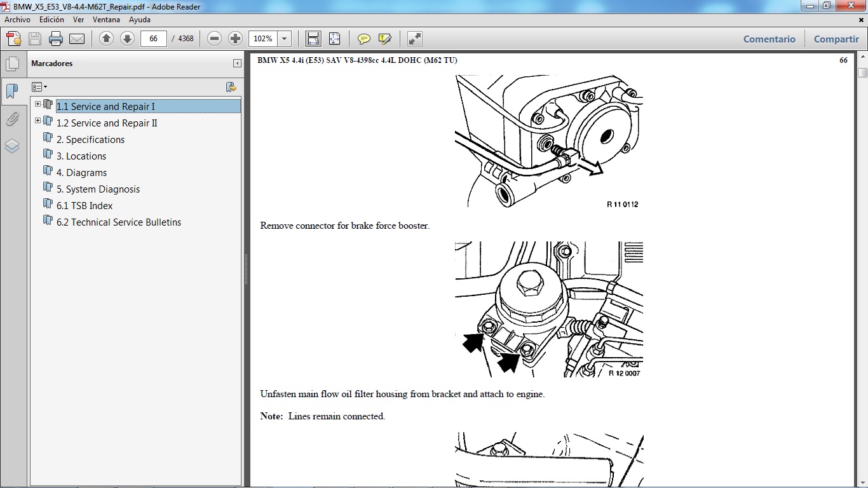
Task: Open the page thumbnails panel
Action: pyautogui.click(x=12, y=64)
